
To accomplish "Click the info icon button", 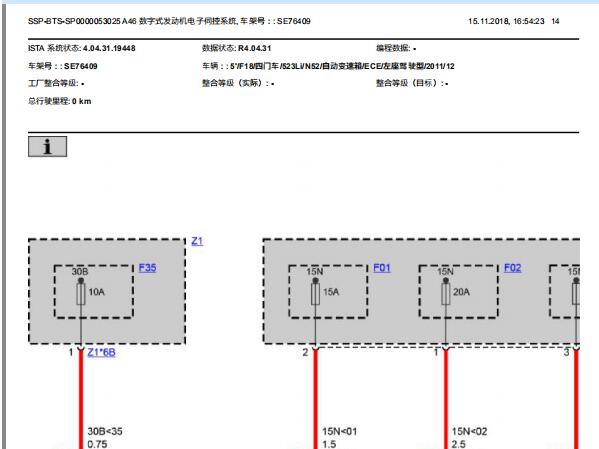I will 47,146.
